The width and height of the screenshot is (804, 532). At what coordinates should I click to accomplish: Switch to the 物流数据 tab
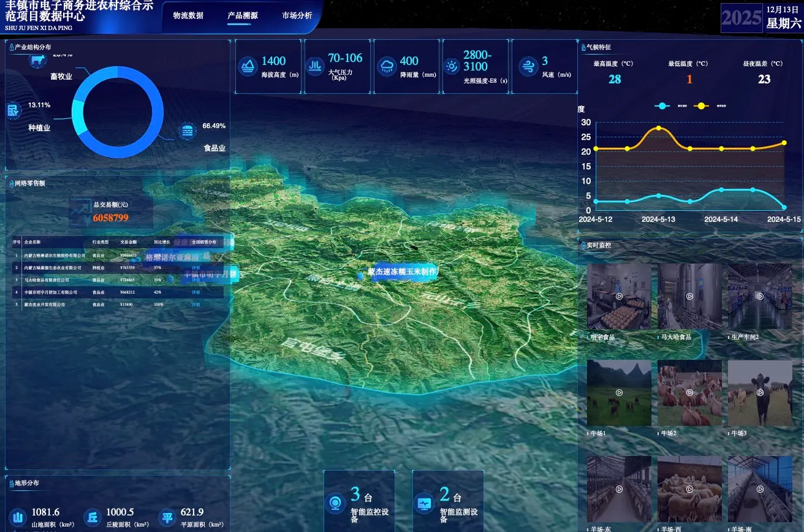pos(188,16)
